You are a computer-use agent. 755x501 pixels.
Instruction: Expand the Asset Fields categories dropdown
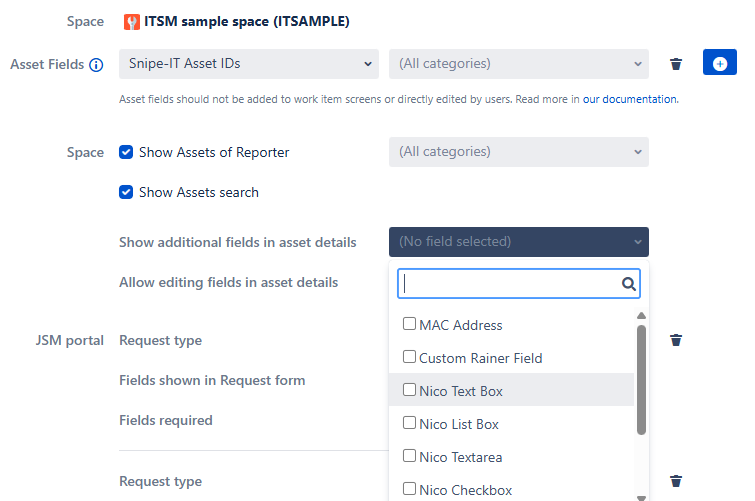pyautogui.click(x=518, y=64)
